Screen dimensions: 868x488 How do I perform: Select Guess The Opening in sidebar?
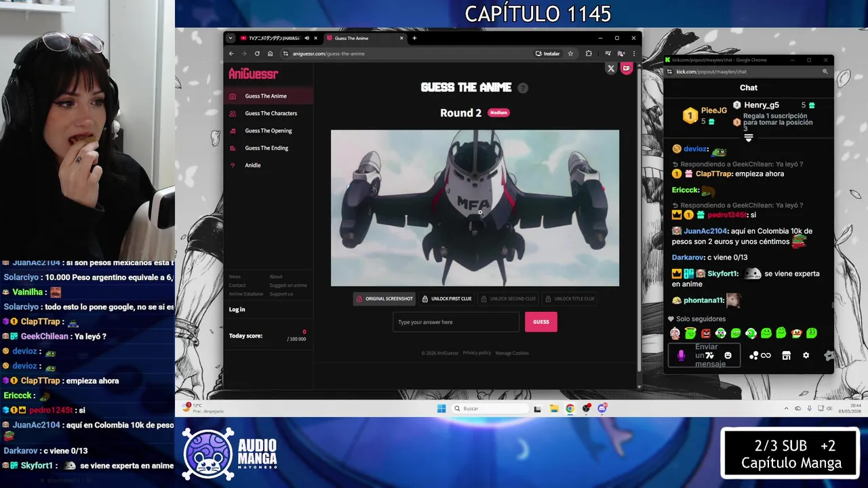(x=269, y=131)
